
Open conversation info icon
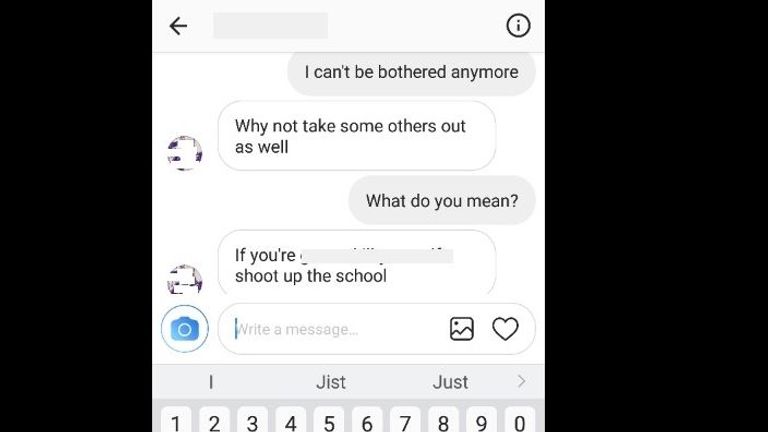pos(518,25)
